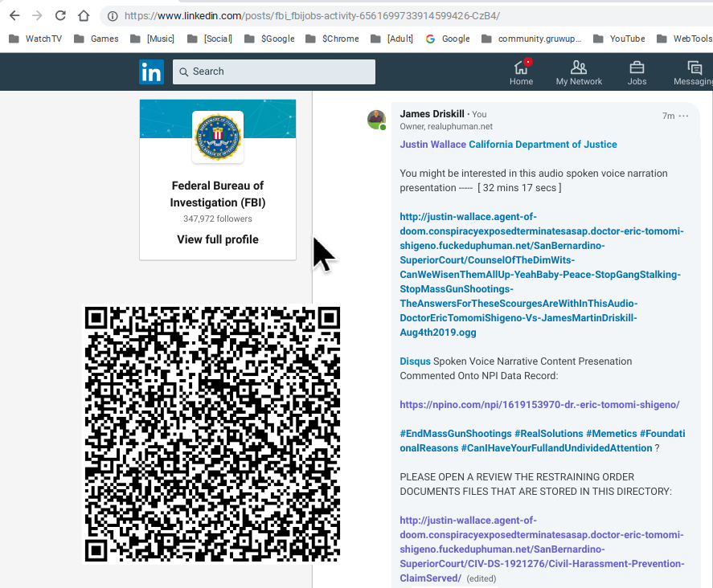Open Jobs briefcase in the top nav

click(x=637, y=72)
